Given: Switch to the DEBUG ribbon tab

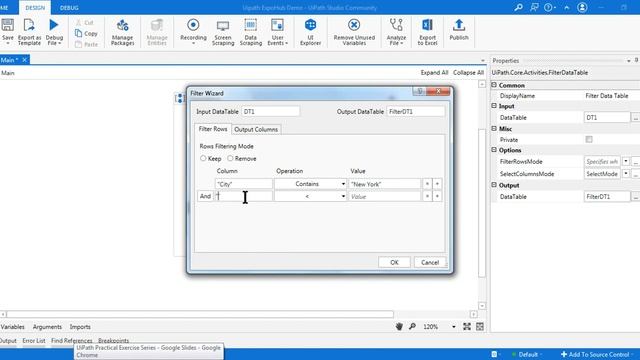Looking at the screenshot, I should [x=69, y=8].
